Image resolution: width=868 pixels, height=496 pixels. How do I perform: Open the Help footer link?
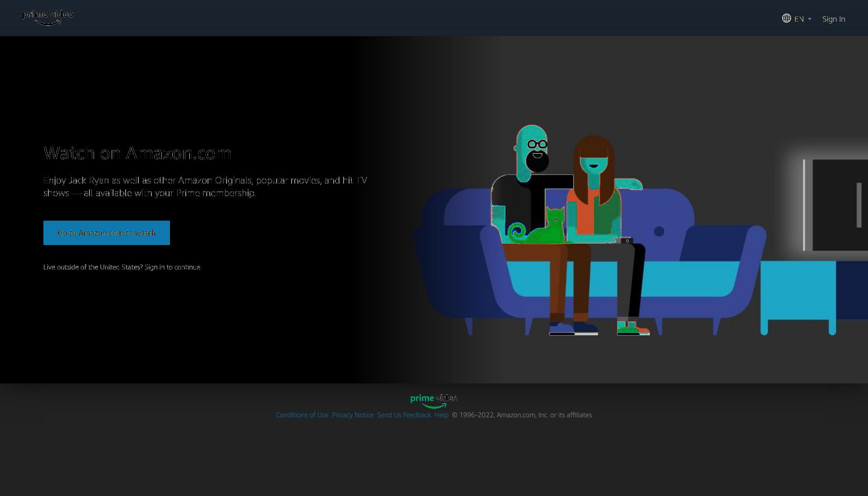click(x=441, y=415)
